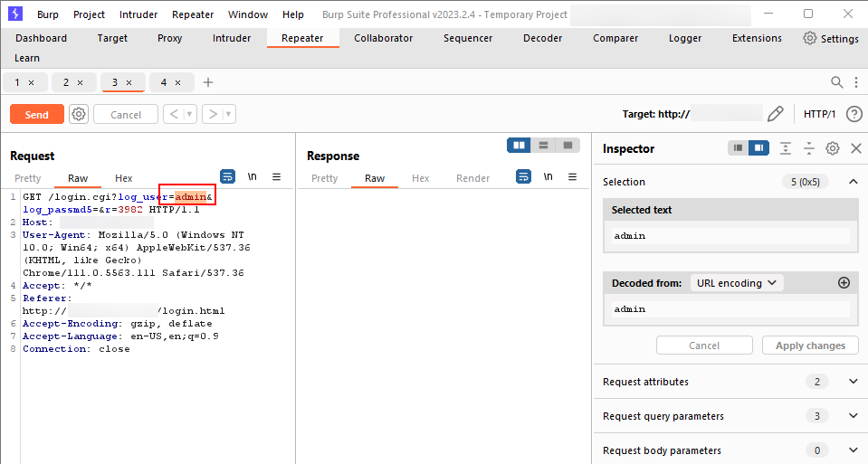Switch to the Learn tab
This screenshot has width=868, height=464.
26,58
